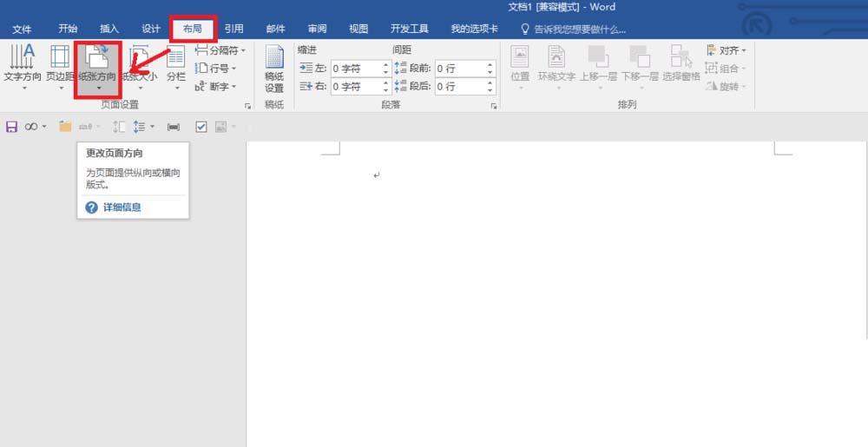The height and width of the screenshot is (447, 868).
Task: Open the 段落 paragraph dialog launcher
Action: coord(494,106)
